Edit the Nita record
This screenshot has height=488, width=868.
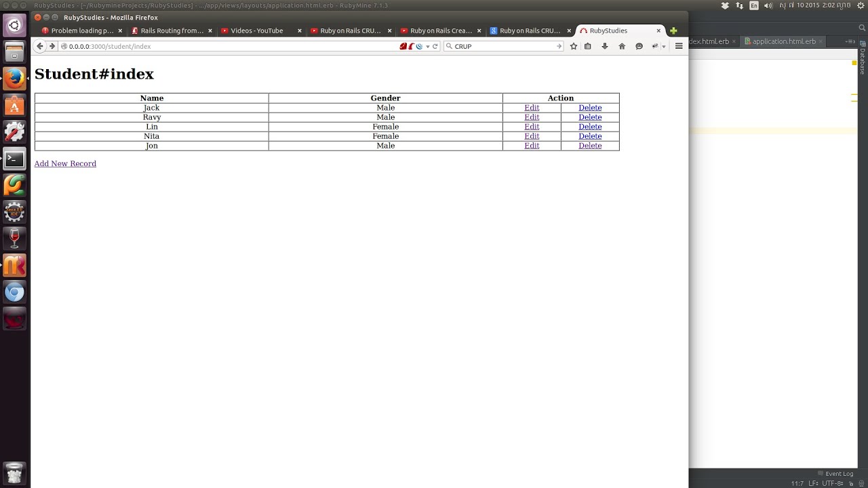[x=532, y=136]
